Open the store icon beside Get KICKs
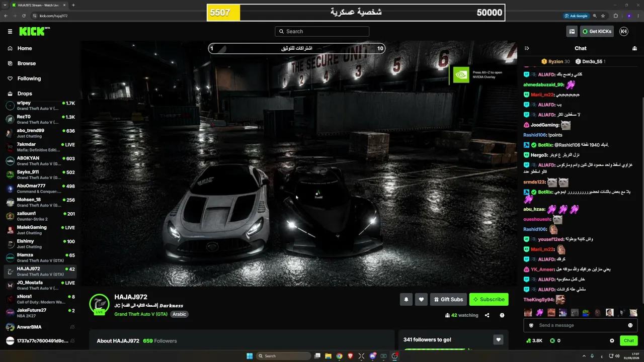The height and width of the screenshot is (362, 644). click(x=572, y=31)
